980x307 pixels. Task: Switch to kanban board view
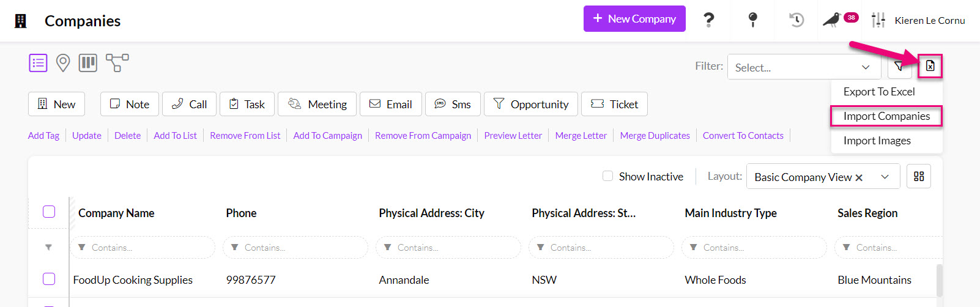[x=88, y=62]
